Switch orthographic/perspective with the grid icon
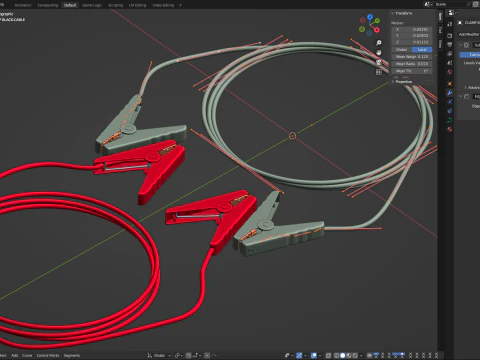This screenshot has height=360, width=480. (379, 72)
